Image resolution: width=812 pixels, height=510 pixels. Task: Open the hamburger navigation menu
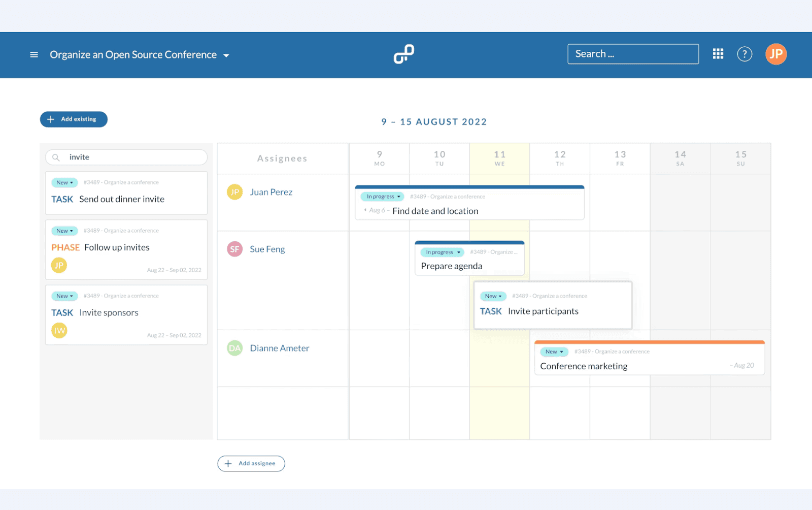point(33,54)
